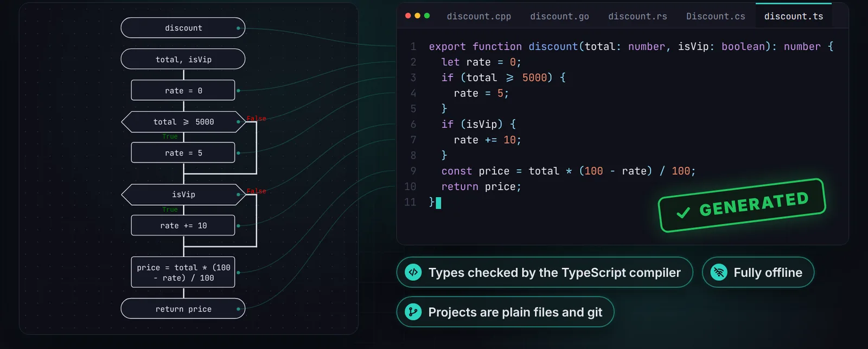This screenshot has width=868, height=349.
Task: Click code line 'let rate = 0;'
Action: point(481,62)
